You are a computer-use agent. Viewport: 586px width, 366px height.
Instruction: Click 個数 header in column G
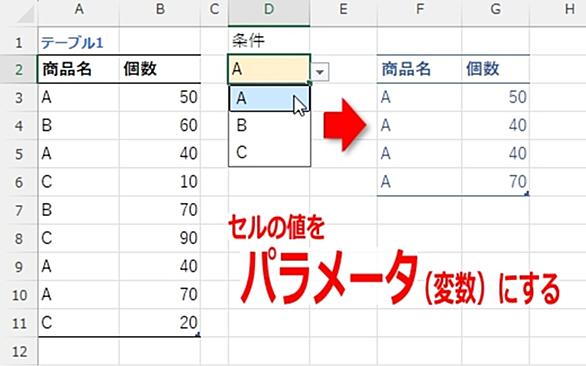[496, 69]
